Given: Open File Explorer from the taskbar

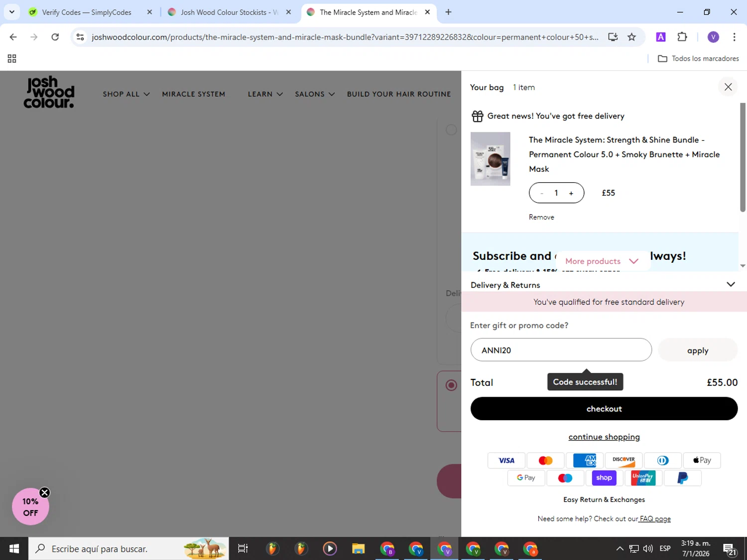Looking at the screenshot, I should point(358,549).
